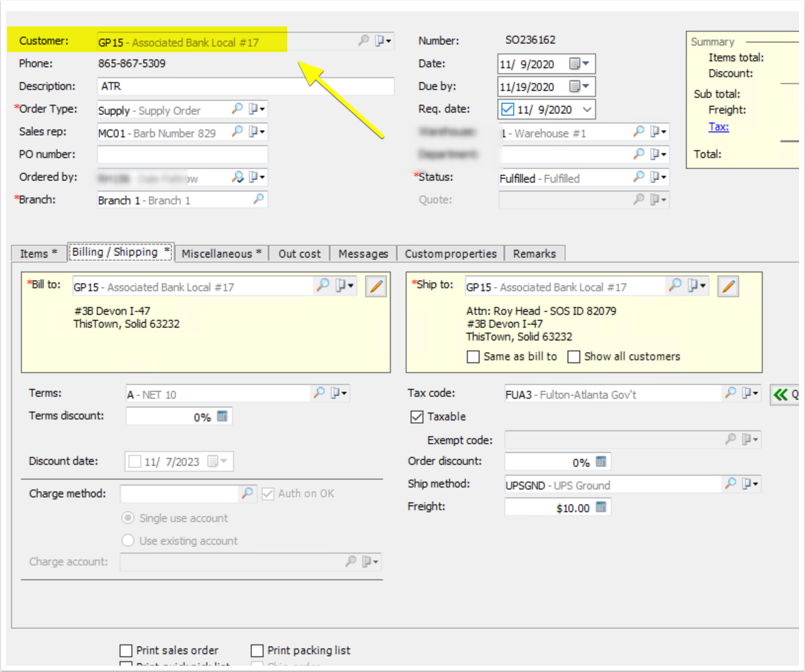The width and height of the screenshot is (805, 672).
Task: Enable Show all customers checkbox
Action: [x=574, y=357]
